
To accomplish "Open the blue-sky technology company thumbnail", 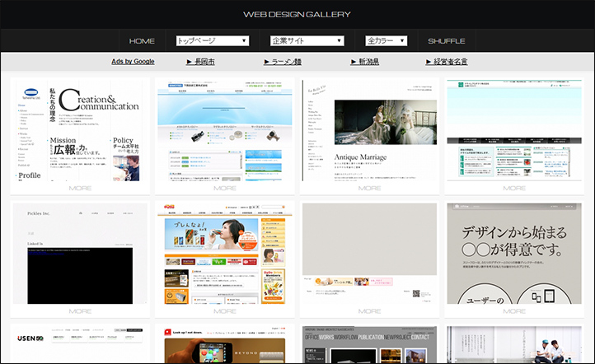I will (x=225, y=130).
